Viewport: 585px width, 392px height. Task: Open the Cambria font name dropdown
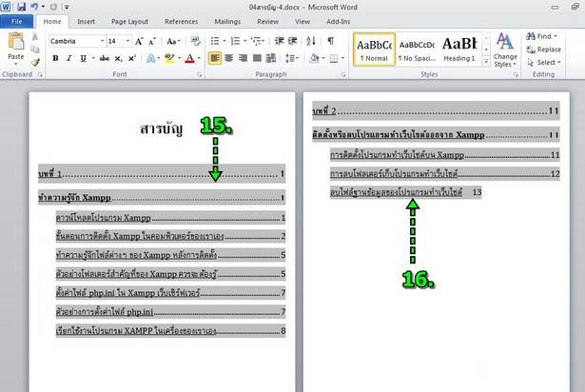coord(102,41)
